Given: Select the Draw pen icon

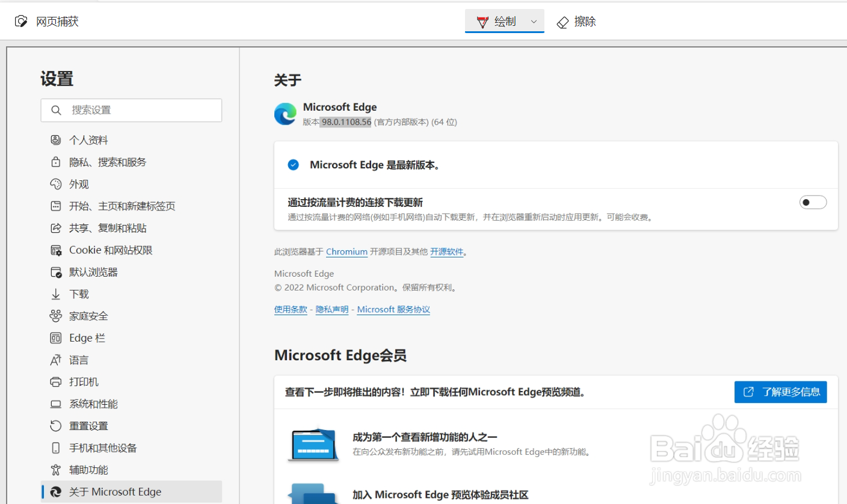Looking at the screenshot, I should coord(482,22).
